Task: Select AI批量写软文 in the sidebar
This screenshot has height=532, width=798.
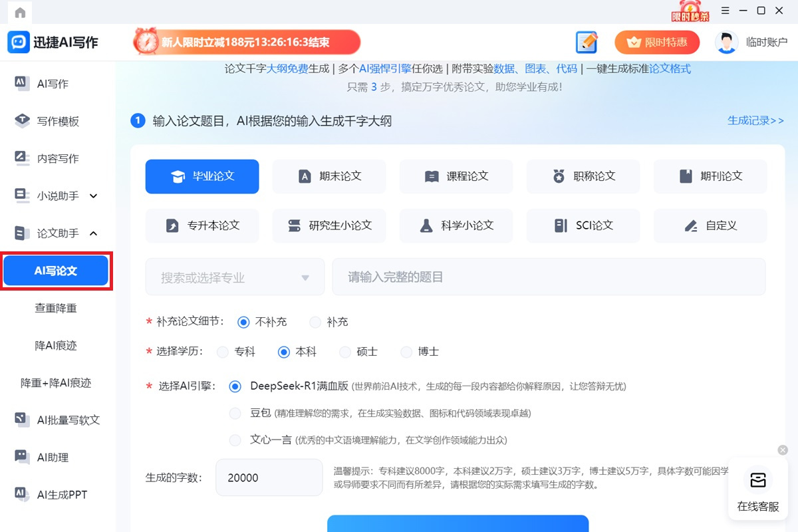Action: 68,420
